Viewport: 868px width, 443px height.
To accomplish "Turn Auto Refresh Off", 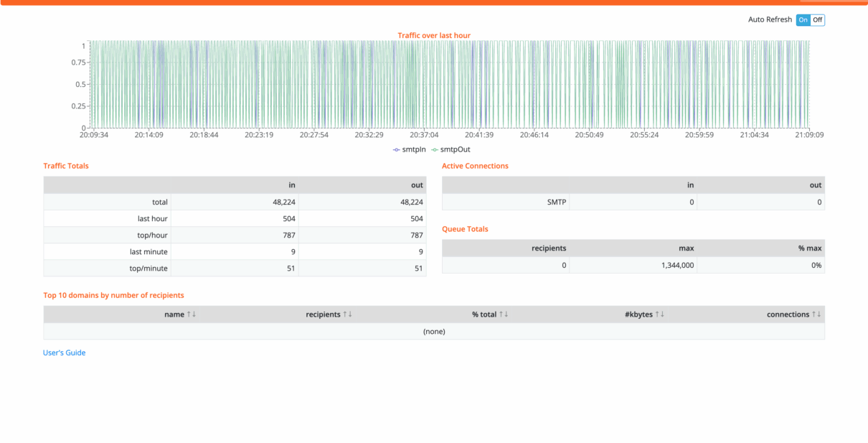I will pyautogui.click(x=818, y=20).
